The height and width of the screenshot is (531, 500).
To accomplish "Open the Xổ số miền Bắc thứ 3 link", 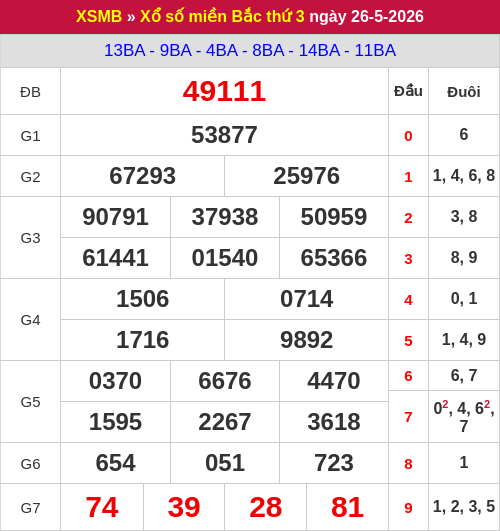I will click(222, 16).
